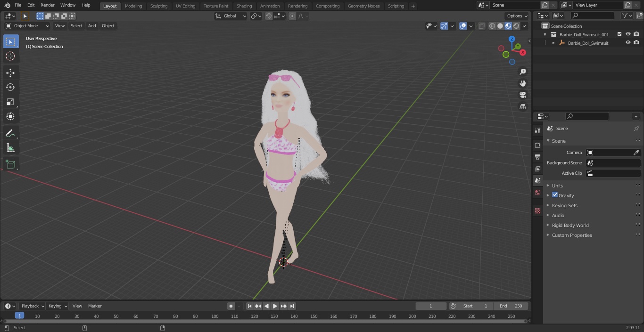Click the pin icon in Scene properties
Viewport: 644px width, 332px height.
636,129
